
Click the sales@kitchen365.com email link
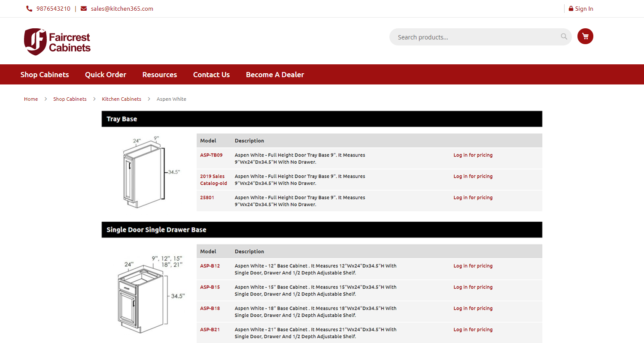click(x=122, y=9)
